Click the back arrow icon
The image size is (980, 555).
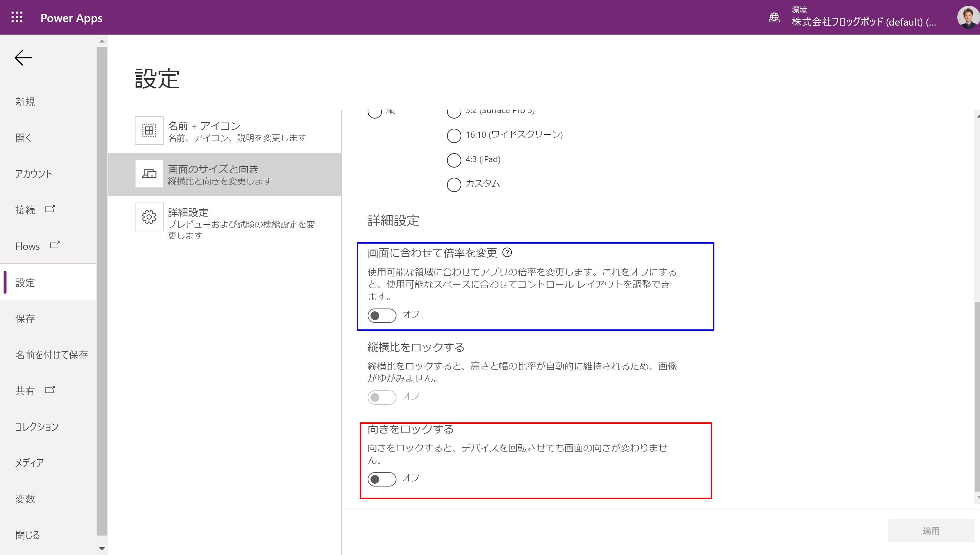[x=23, y=58]
